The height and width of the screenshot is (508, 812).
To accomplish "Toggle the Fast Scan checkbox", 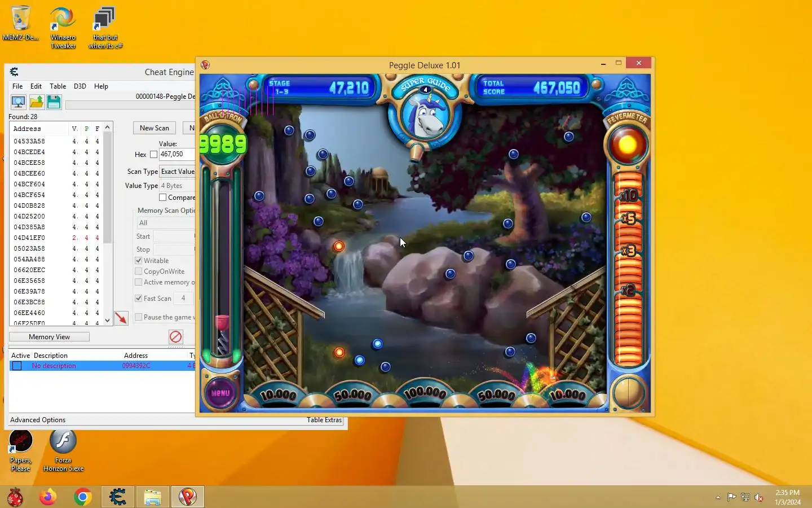I will pos(138,299).
